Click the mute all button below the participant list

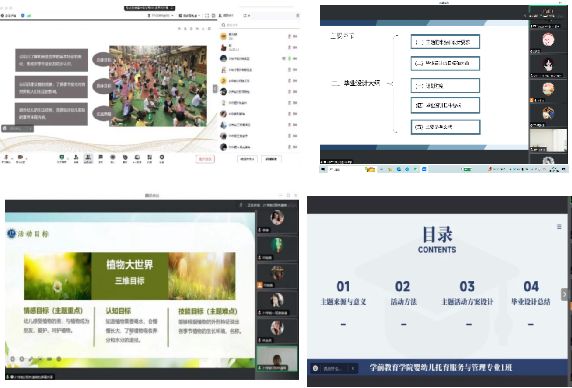[x=247, y=159]
